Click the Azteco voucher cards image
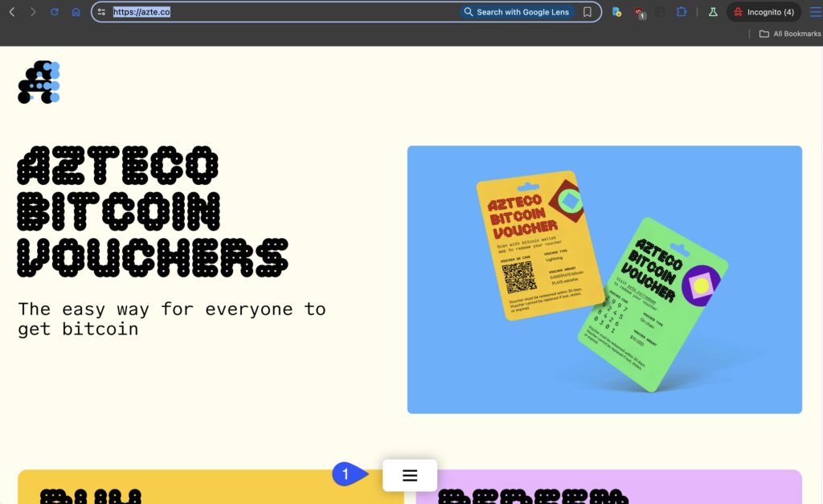The width and height of the screenshot is (823, 504). (x=604, y=280)
